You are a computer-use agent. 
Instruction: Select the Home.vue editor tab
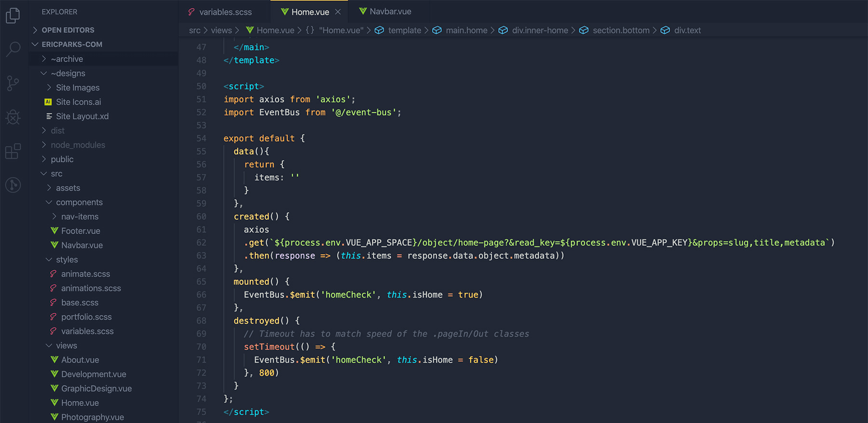point(310,12)
